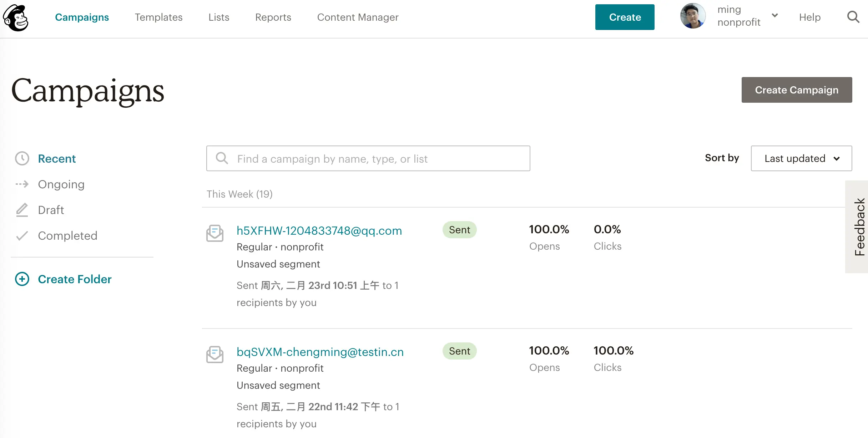Open the Templates navigation tab
The height and width of the screenshot is (438, 868).
pyautogui.click(x=158, y=17)
